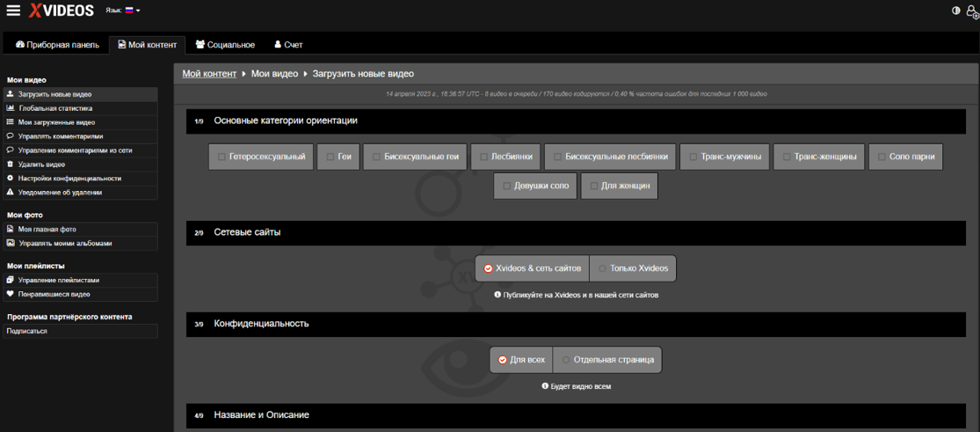
Task: Open the user account settings icon
Action: coord(972,11)
